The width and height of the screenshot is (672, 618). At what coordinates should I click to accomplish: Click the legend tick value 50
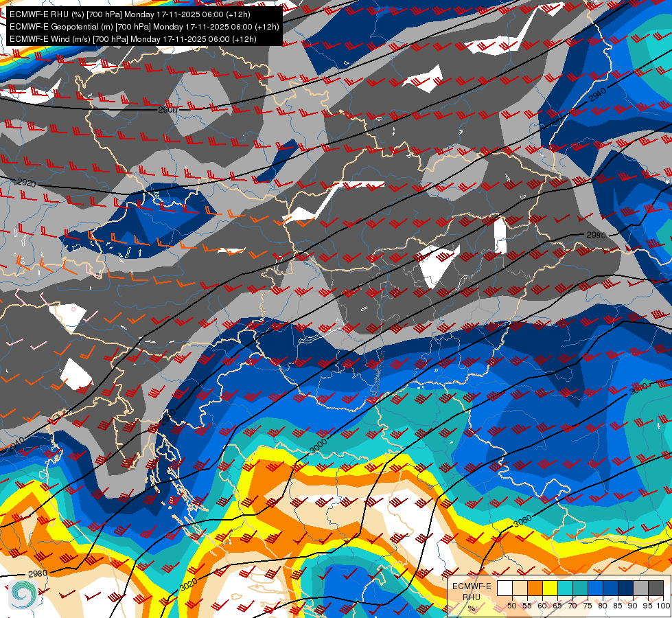pyautogui.click(x=511, y=606)
